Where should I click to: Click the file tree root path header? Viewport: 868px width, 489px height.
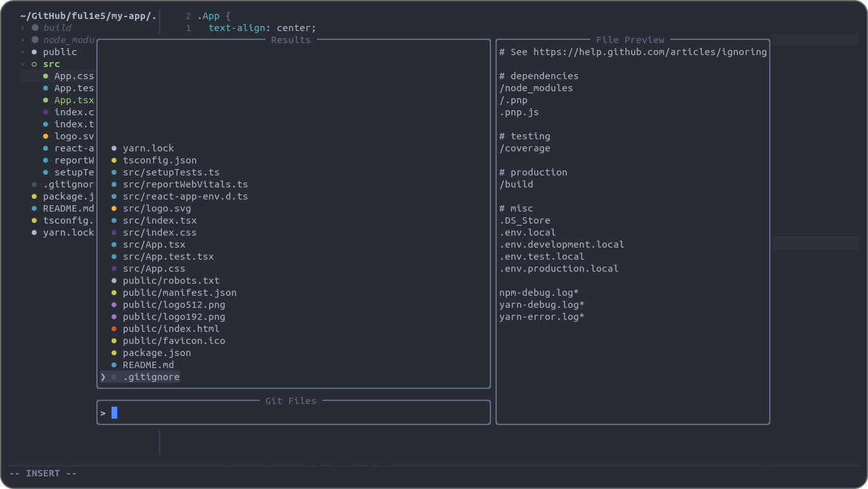88,16
